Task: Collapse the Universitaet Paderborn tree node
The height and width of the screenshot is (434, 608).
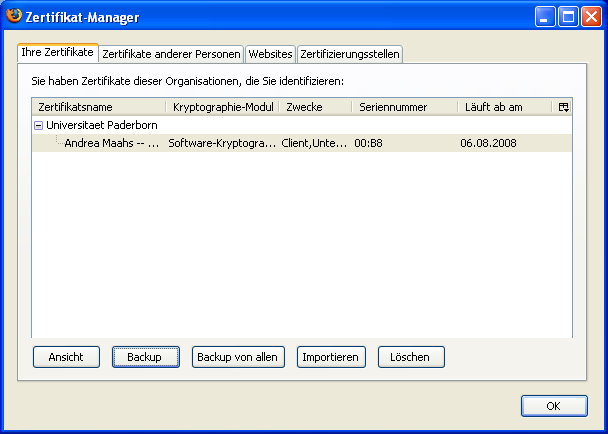Action: 38,126
